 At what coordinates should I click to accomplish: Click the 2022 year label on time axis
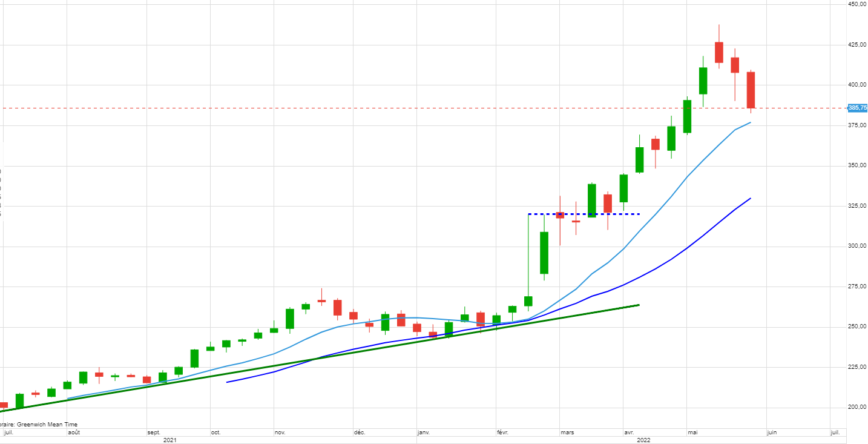(643, 440)
